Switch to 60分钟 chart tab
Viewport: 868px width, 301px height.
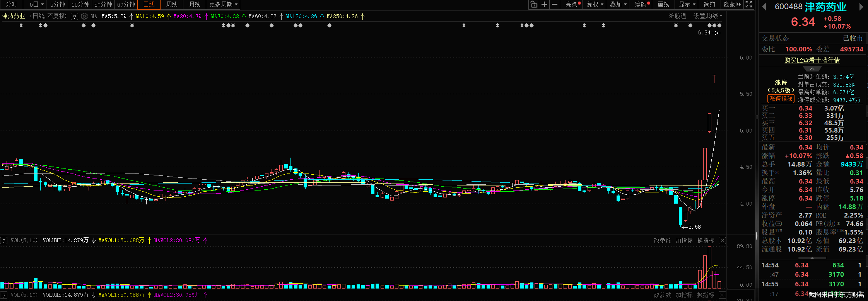click(x=126, y=4)
